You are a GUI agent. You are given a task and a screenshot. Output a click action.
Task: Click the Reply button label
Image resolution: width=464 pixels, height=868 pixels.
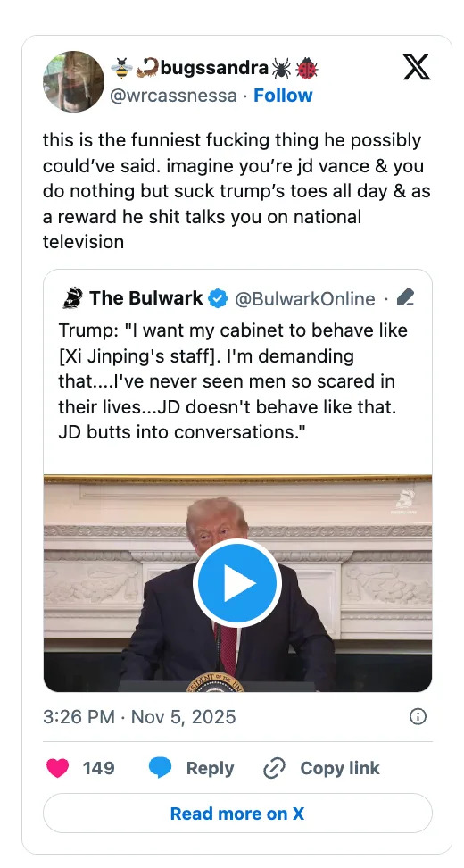(210, 768)
